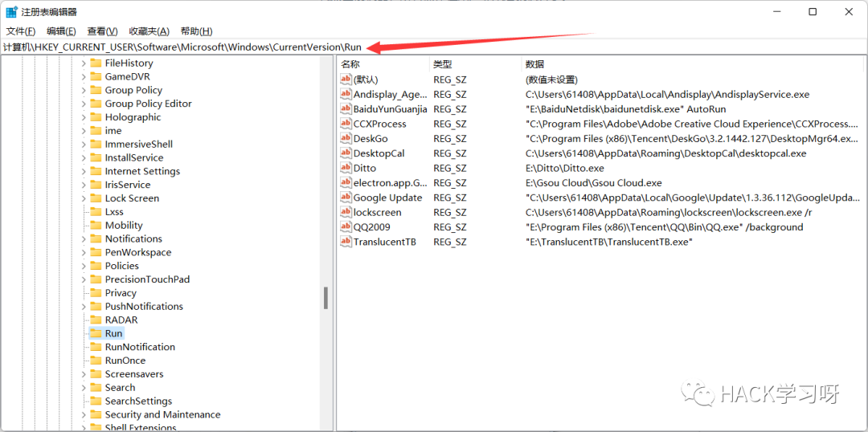Open the 编辑(E) menu
The width and height of the screenshot is (868, 432).
pyautogui.click(x=61, y=31)
